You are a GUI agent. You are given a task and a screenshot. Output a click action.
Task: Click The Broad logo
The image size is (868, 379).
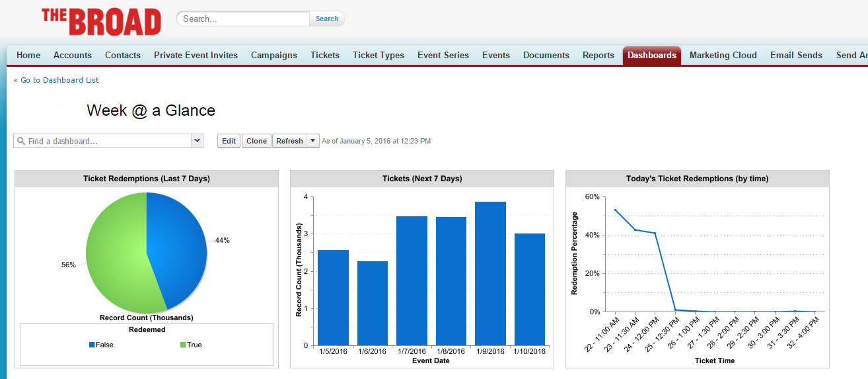tap(101, 21)
